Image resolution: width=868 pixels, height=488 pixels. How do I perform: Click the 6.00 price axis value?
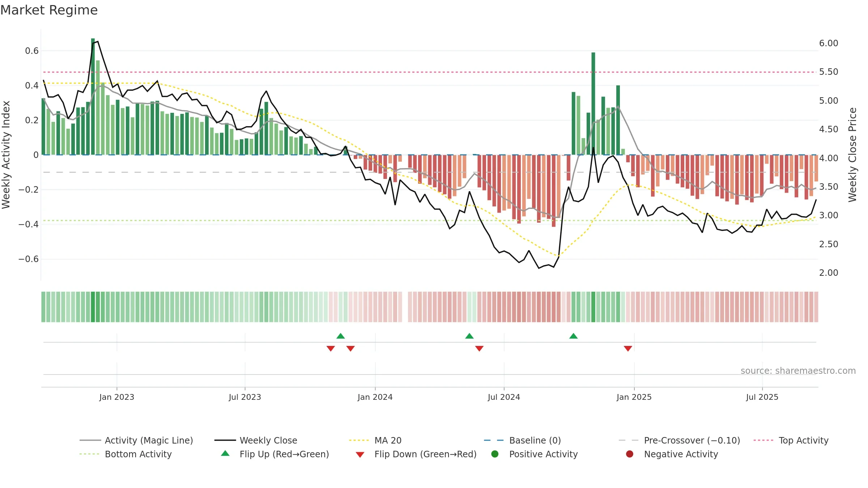(x=829, y=43)
